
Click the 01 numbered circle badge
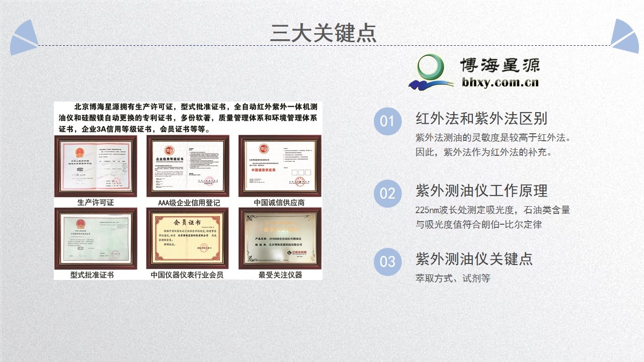[387, 122]
